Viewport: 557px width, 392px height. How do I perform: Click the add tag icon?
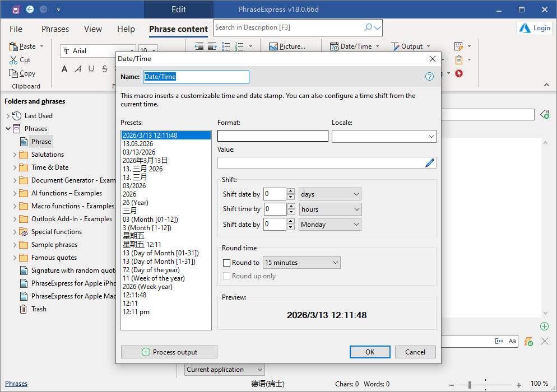(544, 114)
